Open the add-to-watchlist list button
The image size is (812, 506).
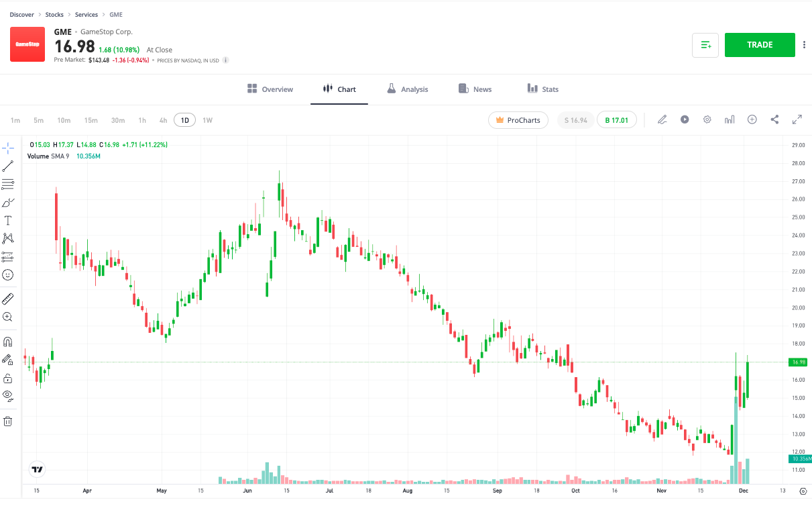[705, 45]
